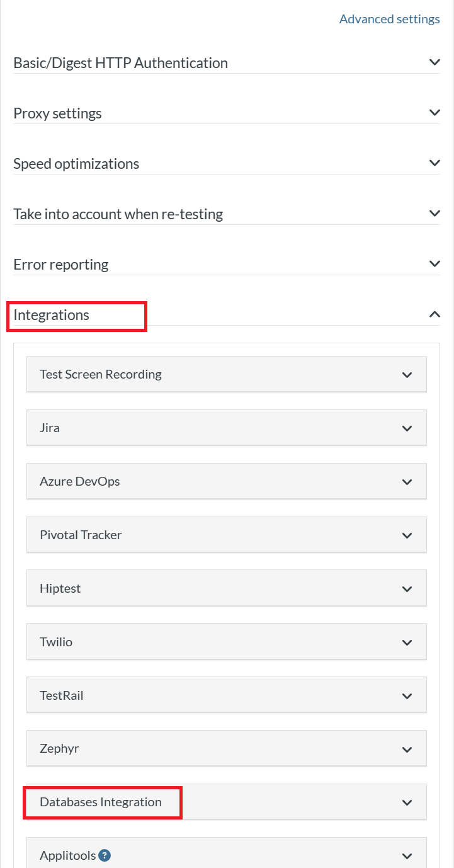The width and height of the screenshot is (454, 868).
Task: Open the Hiptest chevron arrow
Action: (x=407, y=589)
